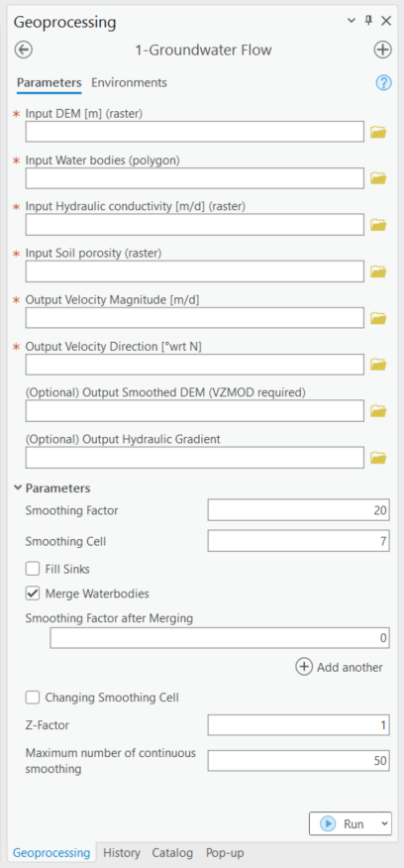Image resolution: width=404 pixels, height=868 pixels.
Task: Click the Input Hydraulic conductivity field
Action: coord(195,225)
